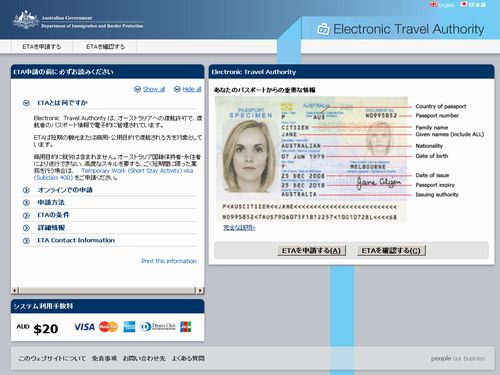Click the VISA card logo
This screenshot has height=375, width=500.
click(x=84, y=327)
